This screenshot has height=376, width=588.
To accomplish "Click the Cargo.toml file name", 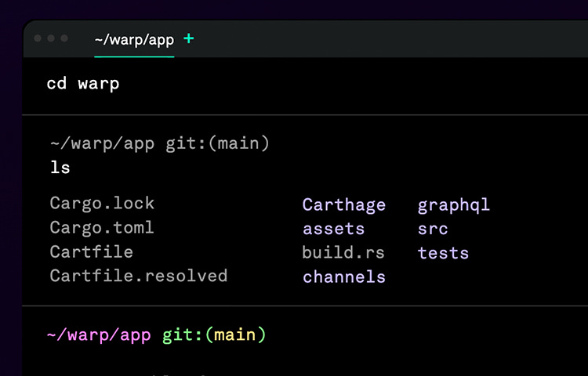I will (x=102, y=228).
